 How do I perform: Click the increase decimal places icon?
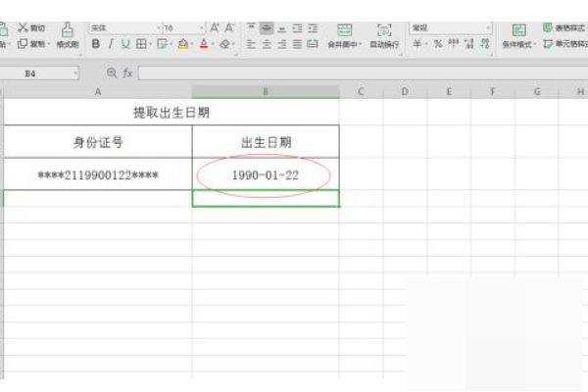click(468, 44)
